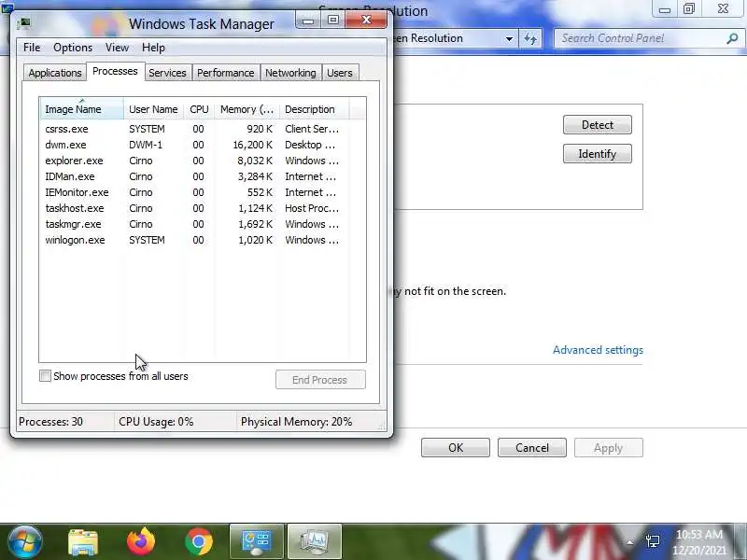Click Physical Memory: 20% status entry
This screenshot has width=747, height=560.
pos(296,422)
